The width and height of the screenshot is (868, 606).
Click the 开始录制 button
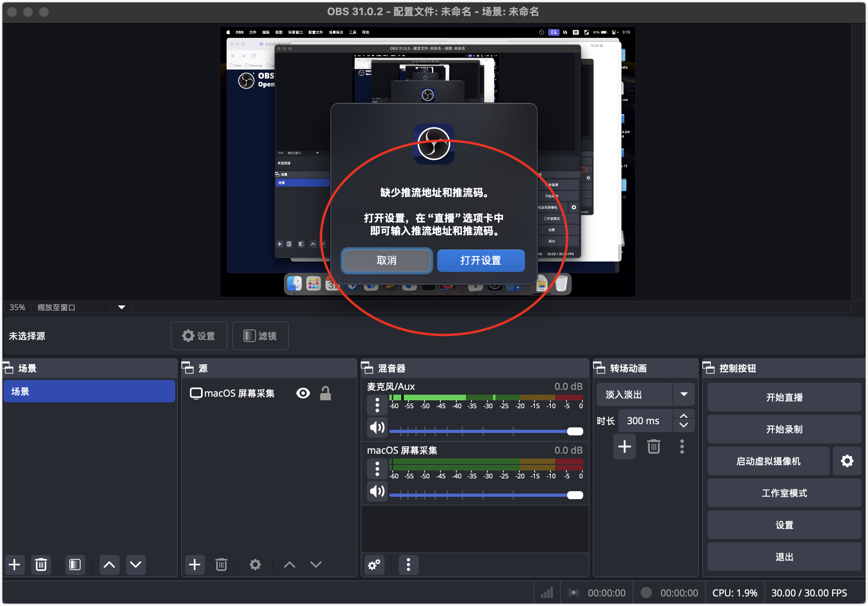coord(784,429)
